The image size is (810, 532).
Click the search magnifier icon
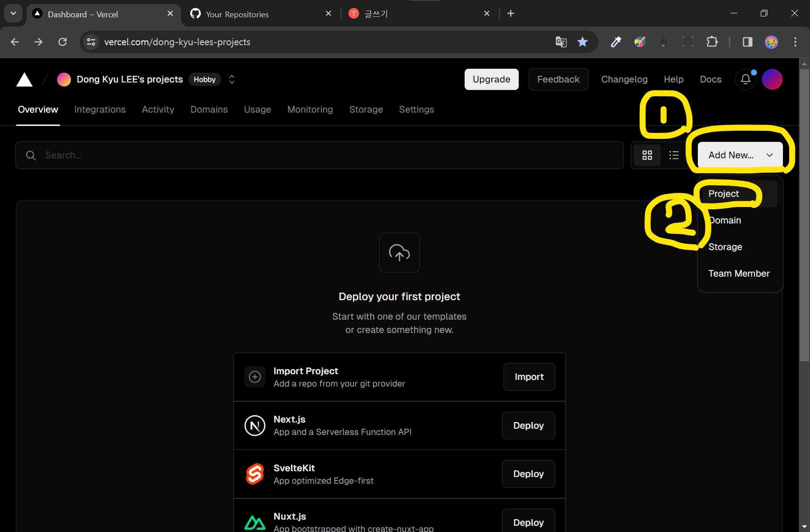point(31,155)
